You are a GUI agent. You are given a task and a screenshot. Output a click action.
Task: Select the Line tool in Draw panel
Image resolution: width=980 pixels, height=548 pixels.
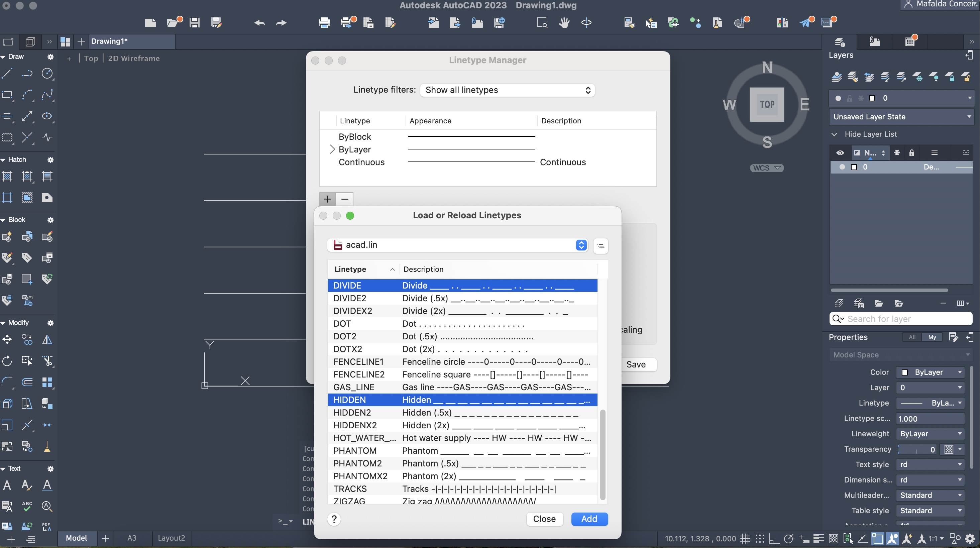pos(7,73)
